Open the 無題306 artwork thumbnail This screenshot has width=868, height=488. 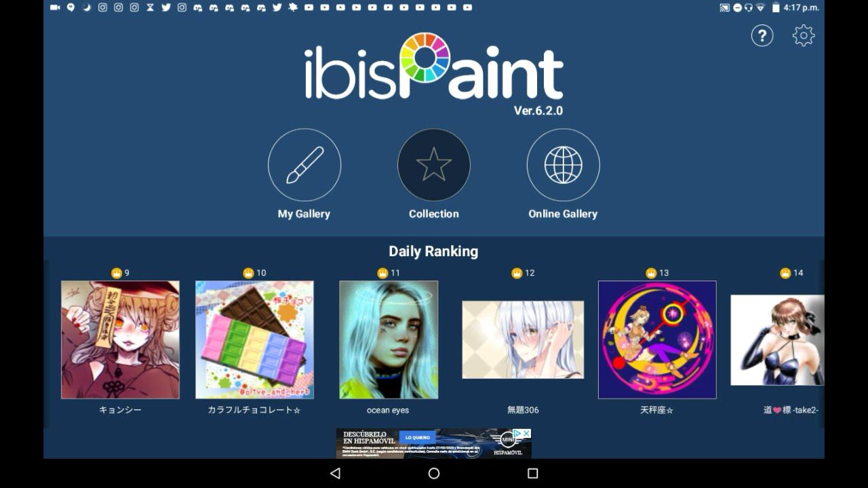[523, 340]
